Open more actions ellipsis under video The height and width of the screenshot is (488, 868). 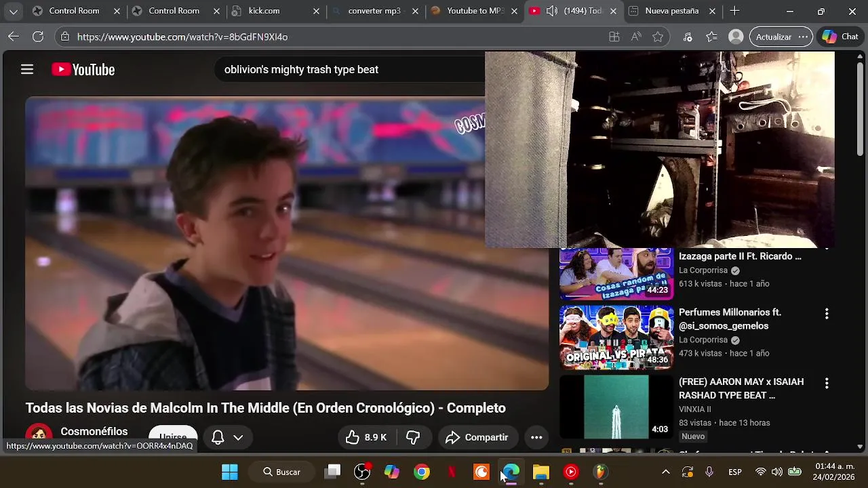point(536,438)
